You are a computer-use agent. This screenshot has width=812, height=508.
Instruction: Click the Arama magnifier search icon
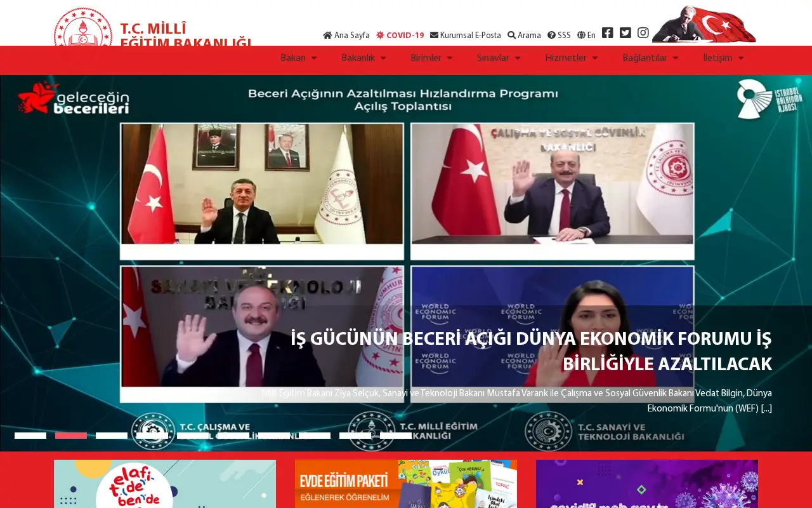(511, 36)
